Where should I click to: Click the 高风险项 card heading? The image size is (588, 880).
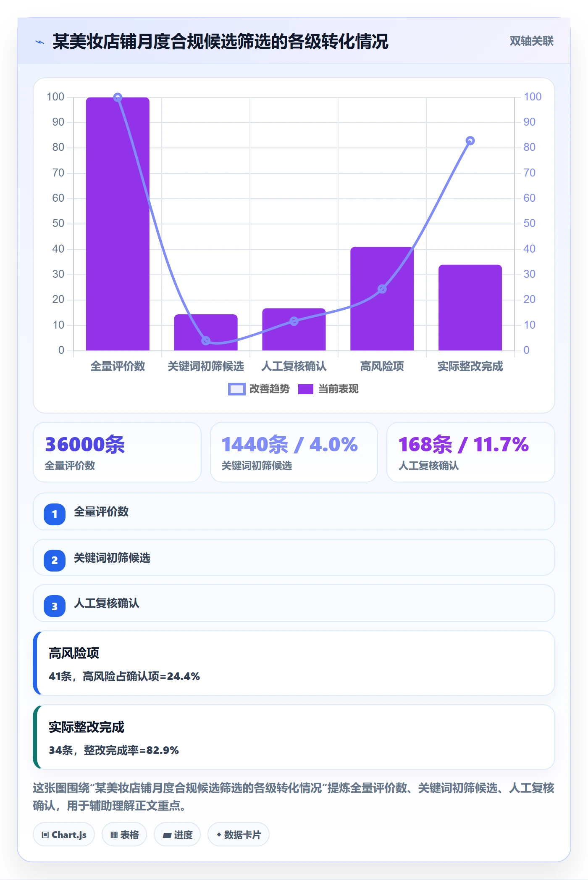[74, 653]
